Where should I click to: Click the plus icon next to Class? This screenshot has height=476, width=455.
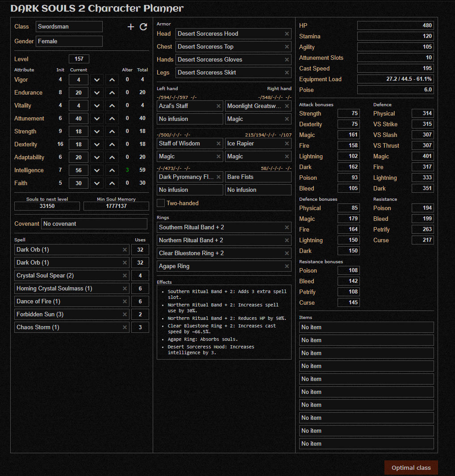(x=131, y=27)
